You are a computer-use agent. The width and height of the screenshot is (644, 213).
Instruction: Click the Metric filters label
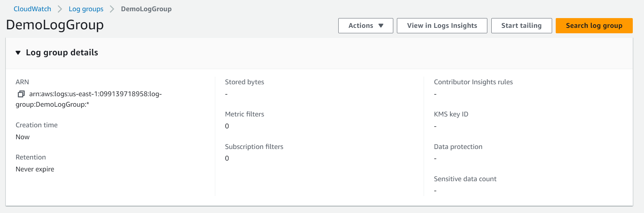(245, 114)
